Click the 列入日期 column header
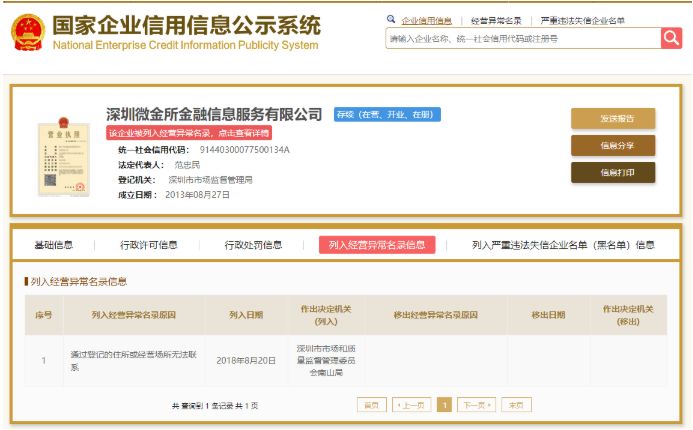The image size is (693, 430). 246,315
